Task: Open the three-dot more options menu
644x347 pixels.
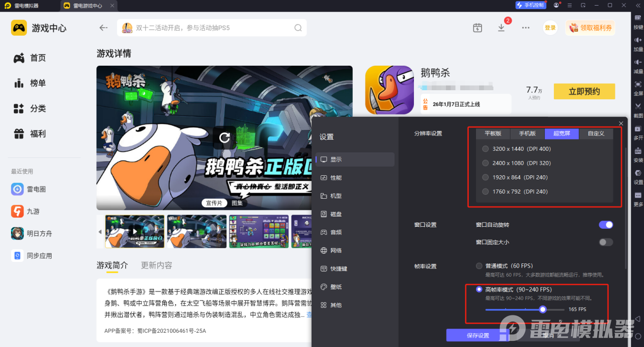Action: click(x=526, y=28)
